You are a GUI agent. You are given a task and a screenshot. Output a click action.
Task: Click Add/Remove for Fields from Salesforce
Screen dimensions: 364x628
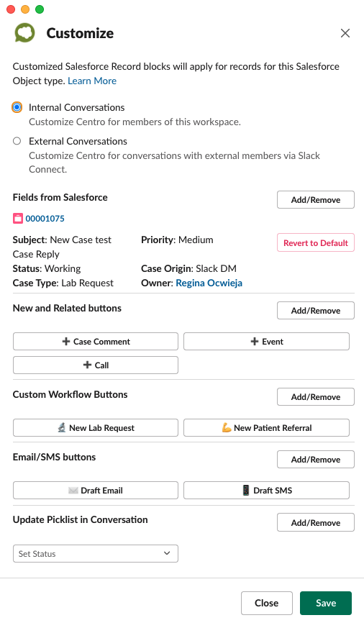[316, 199]
